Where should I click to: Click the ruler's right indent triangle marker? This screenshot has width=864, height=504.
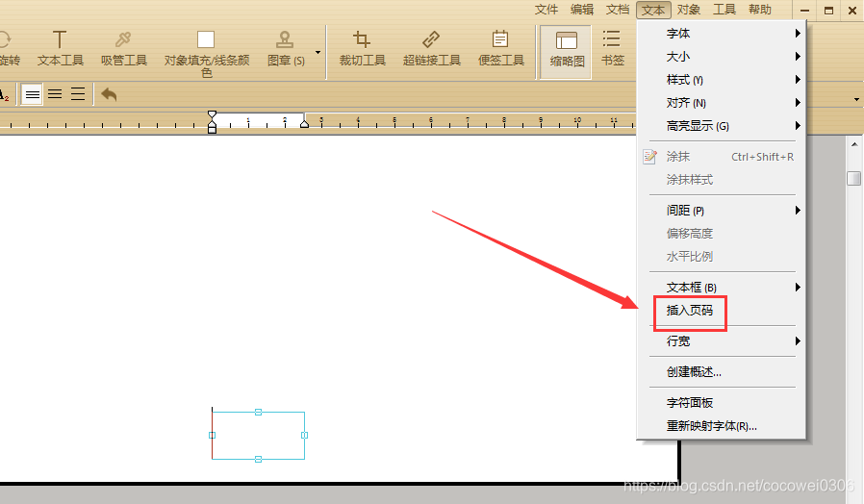point(304,124)
